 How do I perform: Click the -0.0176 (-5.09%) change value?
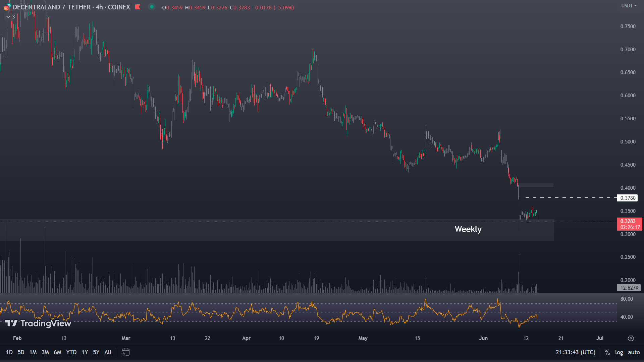pos(273,7)
